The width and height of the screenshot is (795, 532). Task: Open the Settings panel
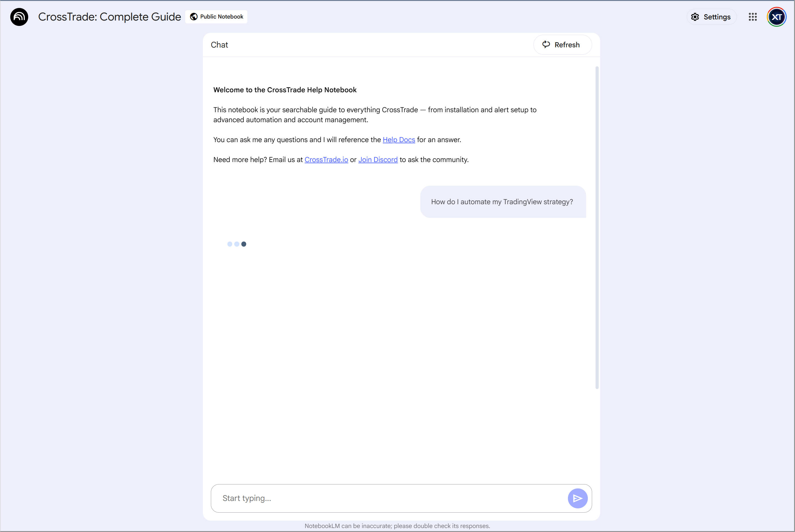(x=712, y=17)
